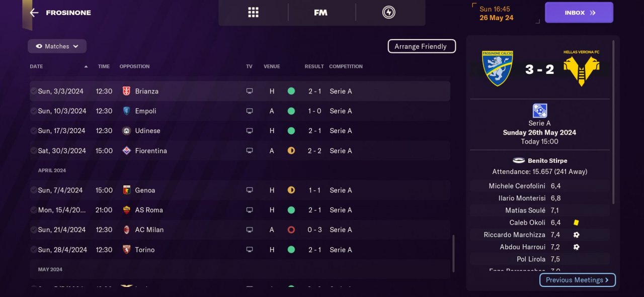
Task: Click the fixtures list vertical scrollbar
Action: click(x=453, y=254)
